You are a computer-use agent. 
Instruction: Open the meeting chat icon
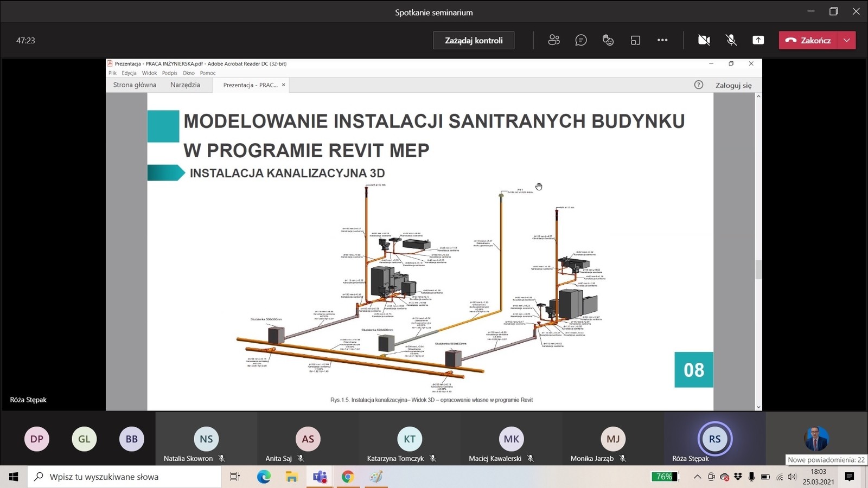point(581,40)
